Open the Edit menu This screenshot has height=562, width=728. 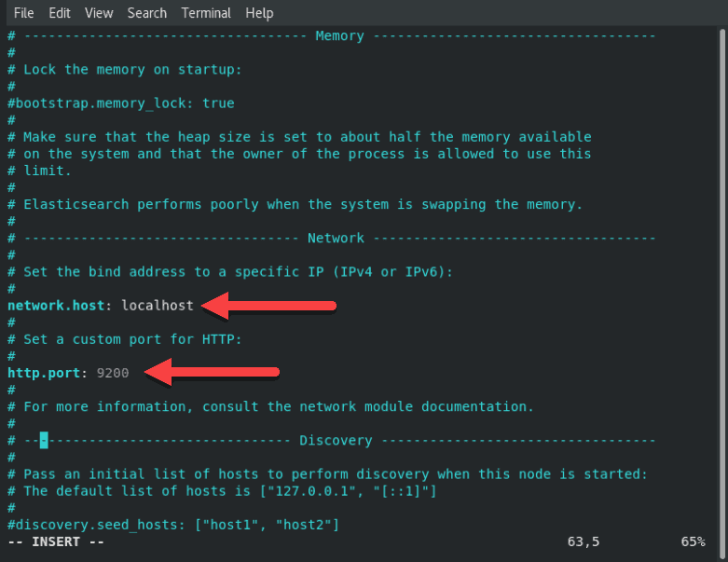click(x=60, y=13)
